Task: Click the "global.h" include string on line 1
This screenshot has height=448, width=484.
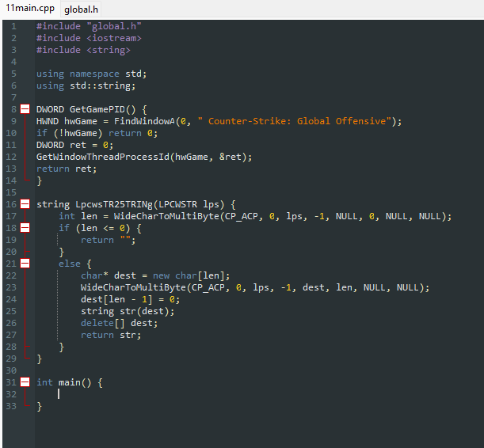Action: coord(114,26)
